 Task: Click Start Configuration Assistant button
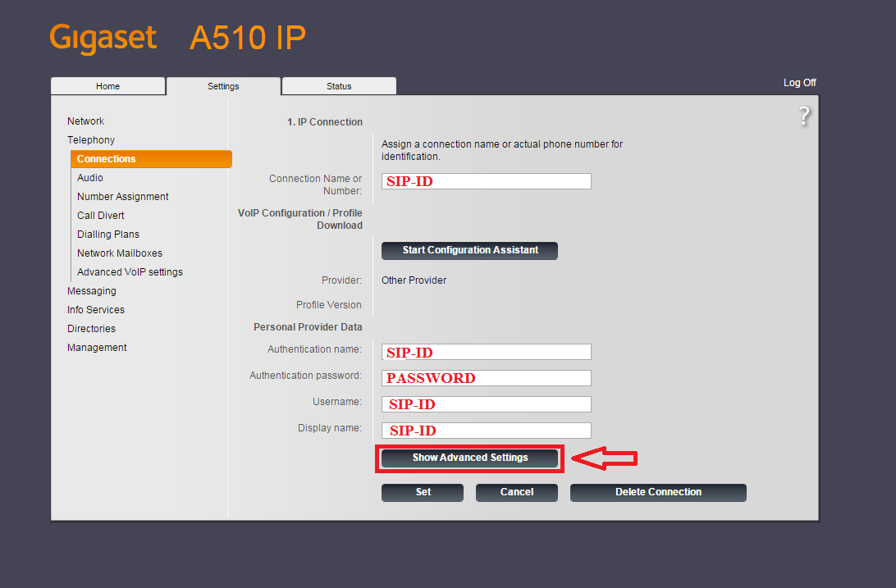pyautogui.click(x=469, y=250)
